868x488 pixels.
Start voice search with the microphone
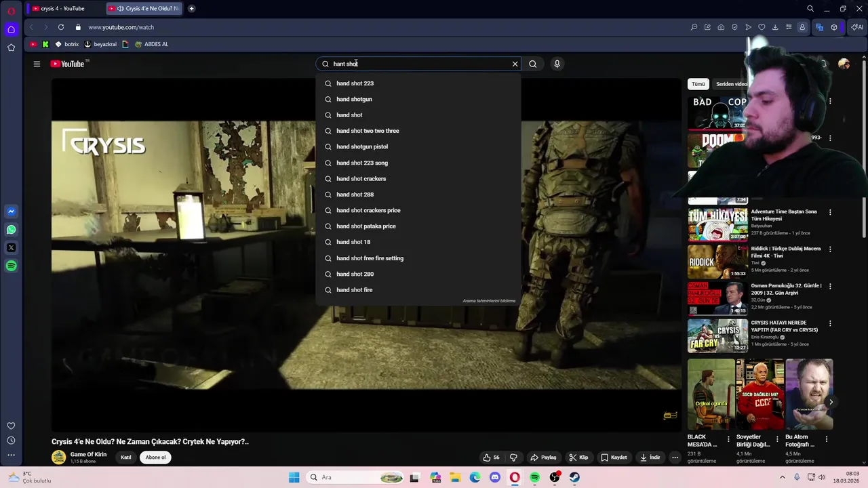(557, 64)
